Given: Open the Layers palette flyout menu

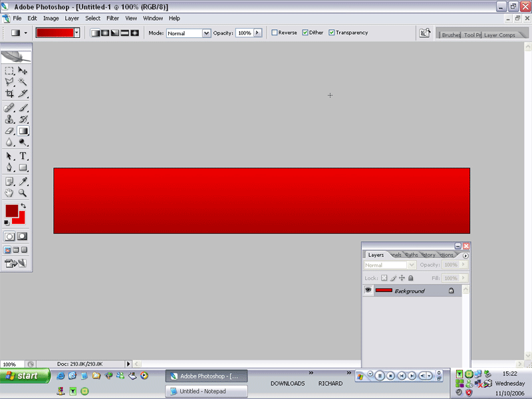Looking at the screenshot, I should pyautogui.click(x=465, y=255).
